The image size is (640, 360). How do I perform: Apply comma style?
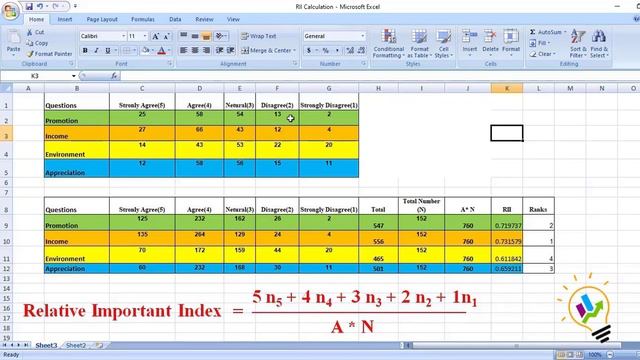coord(337,50)
